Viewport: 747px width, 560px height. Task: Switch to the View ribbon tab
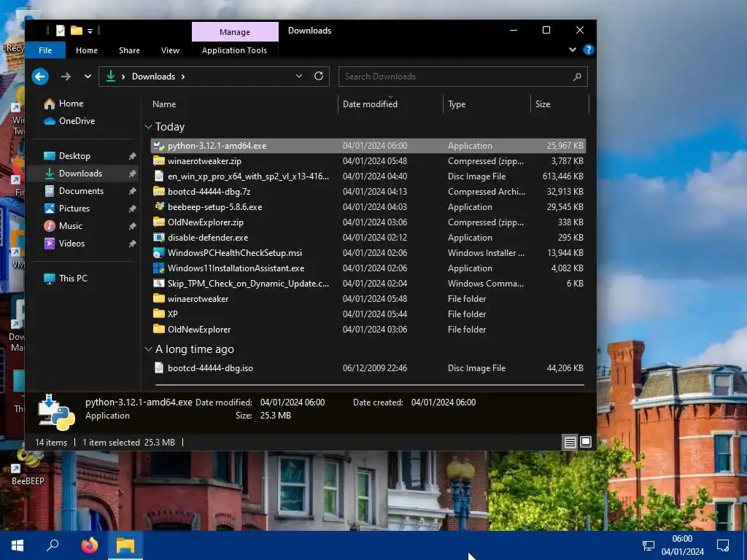point(170,50)
